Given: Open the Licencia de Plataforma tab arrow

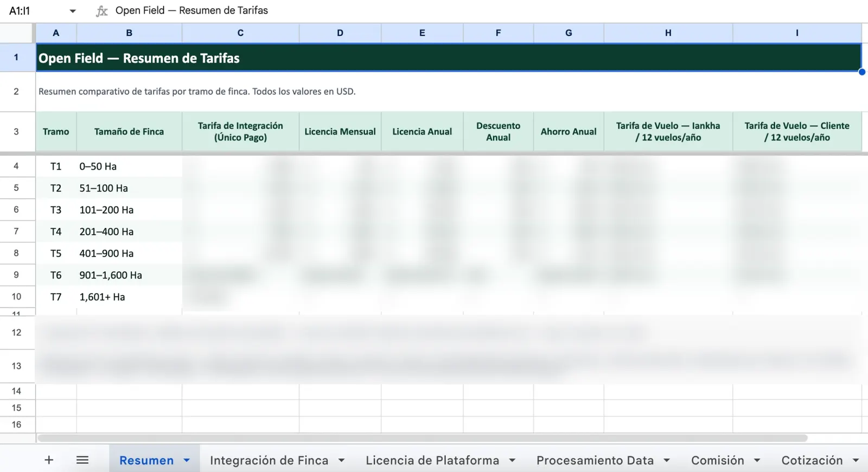Looking at the screenshot, I should (512, 460).
